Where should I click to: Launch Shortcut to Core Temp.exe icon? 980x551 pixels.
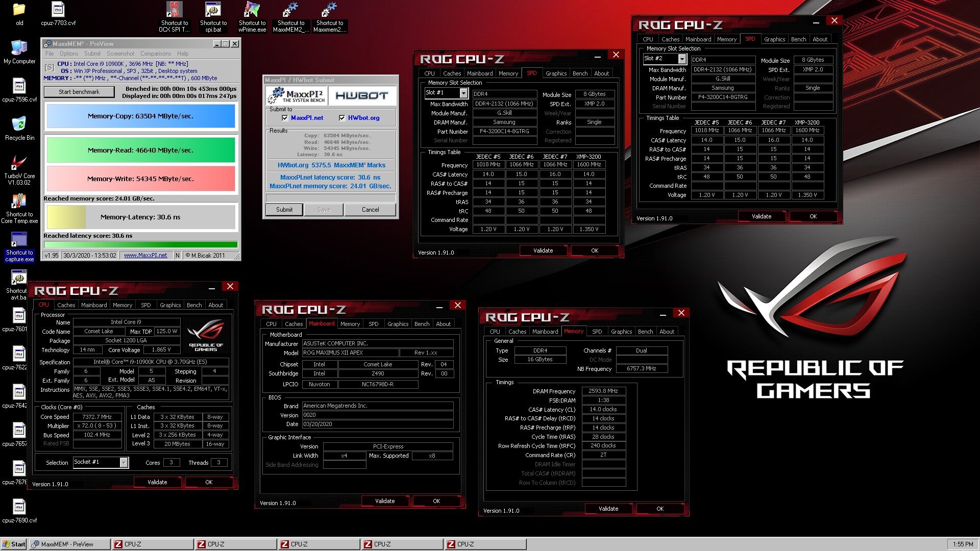(x=19, y=208)
